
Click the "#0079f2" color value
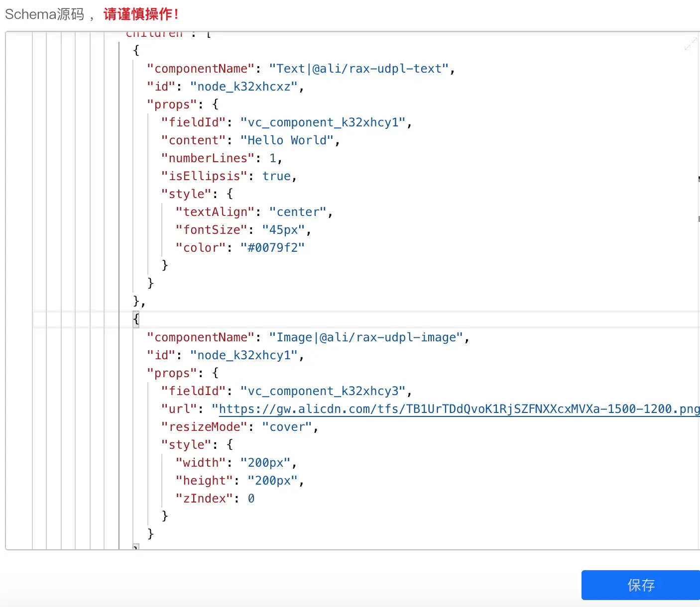pos(272,248)
